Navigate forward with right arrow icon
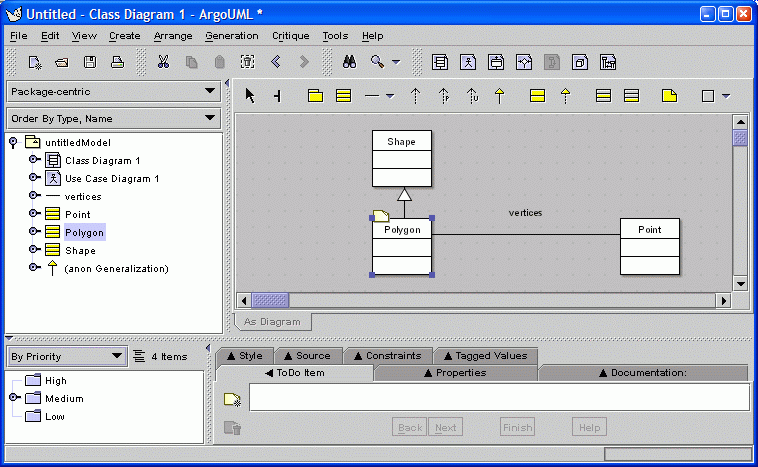The width and height of the screenshot is (758, 467). pos(304,62)
